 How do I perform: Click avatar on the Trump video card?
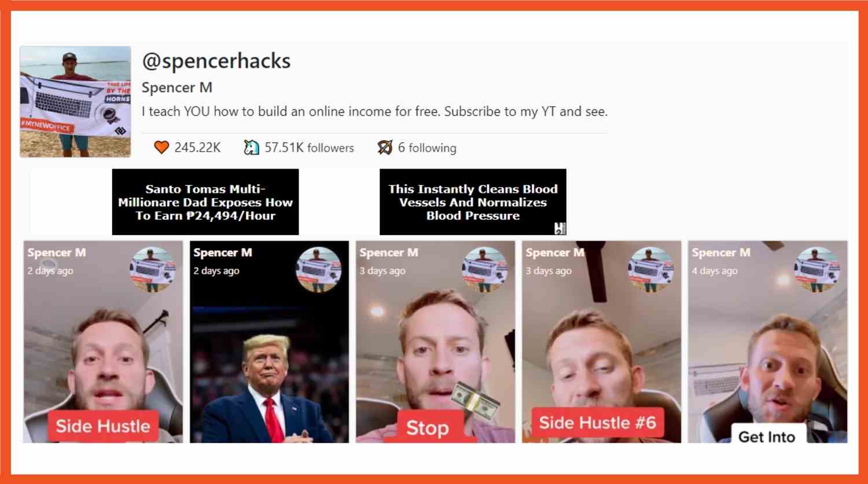(x=318, y=269)
